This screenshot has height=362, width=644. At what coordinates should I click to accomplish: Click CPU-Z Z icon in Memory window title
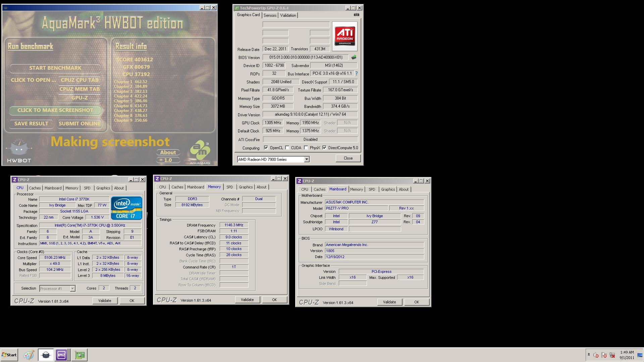pyautogui.click(x=157, y=179)
